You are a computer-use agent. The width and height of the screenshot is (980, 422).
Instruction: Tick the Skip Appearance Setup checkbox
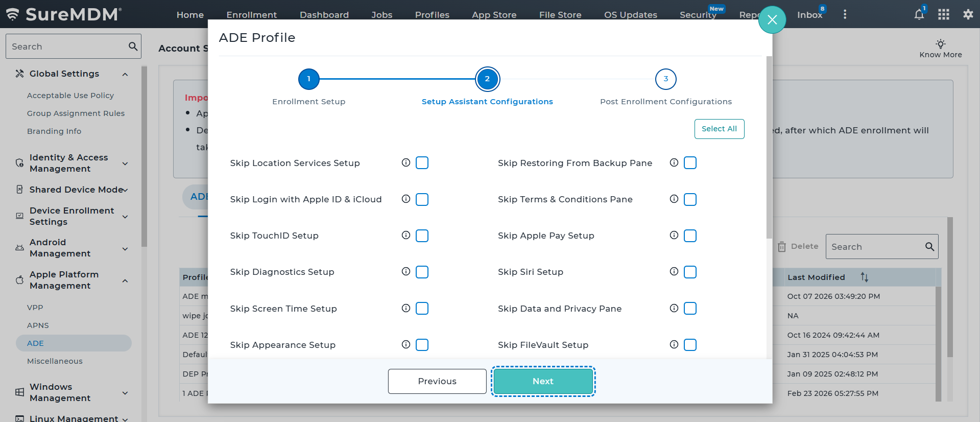point(422,345)
